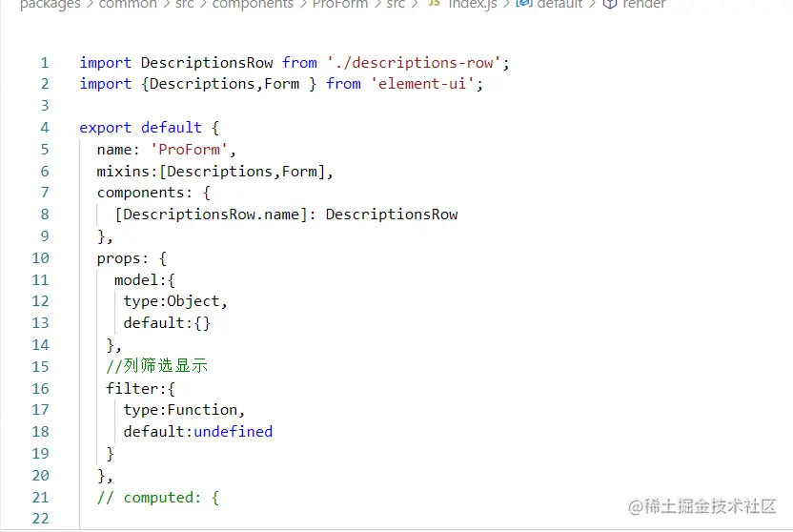
Task: Click the variable icon before default
Action: tap(523, 4)
